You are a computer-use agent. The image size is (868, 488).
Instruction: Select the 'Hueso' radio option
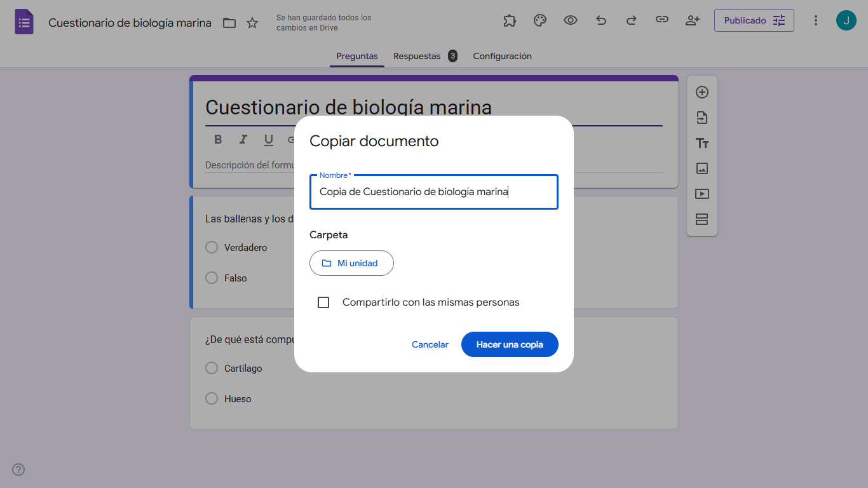[212, 399]
